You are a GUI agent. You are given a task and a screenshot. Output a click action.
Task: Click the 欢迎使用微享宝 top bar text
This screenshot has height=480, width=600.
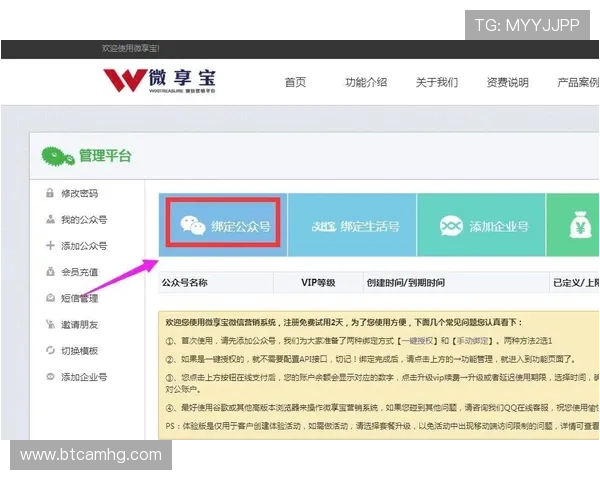point(130,49)
